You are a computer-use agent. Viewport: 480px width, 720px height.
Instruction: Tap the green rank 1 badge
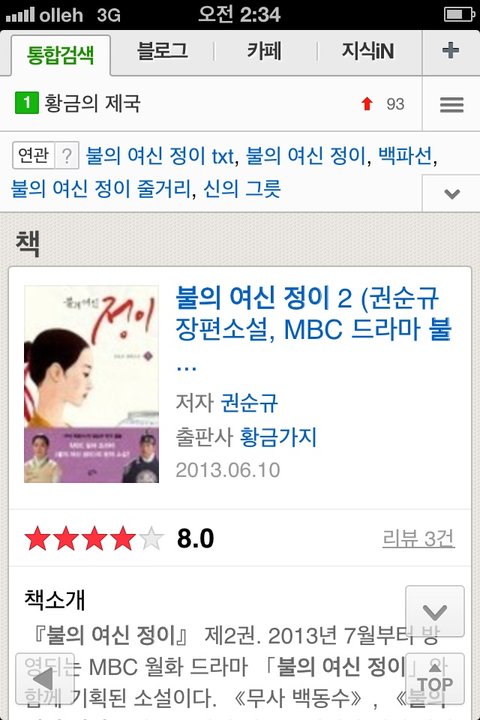click(x=27, y=103)
